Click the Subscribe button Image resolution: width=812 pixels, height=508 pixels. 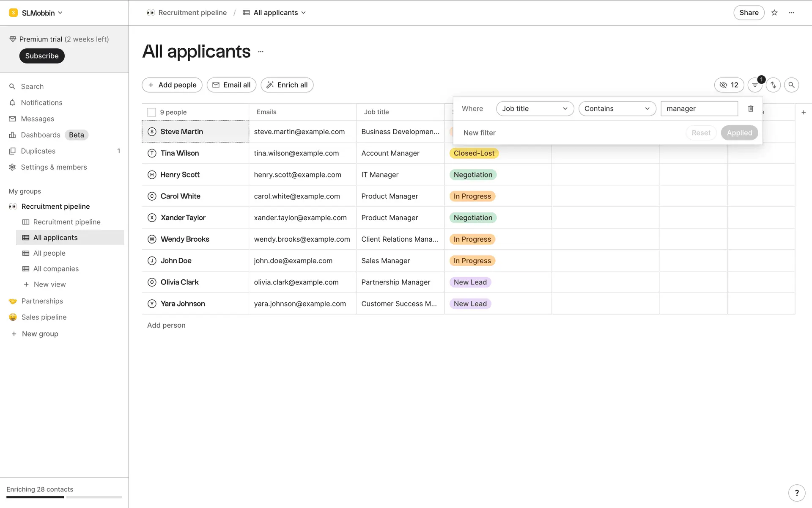[x=42, y=56]
